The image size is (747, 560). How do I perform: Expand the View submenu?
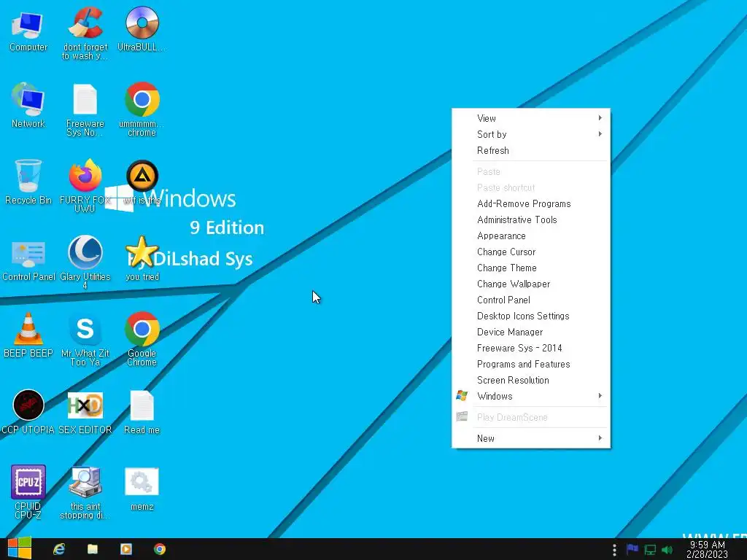click(x=531, y=118)
